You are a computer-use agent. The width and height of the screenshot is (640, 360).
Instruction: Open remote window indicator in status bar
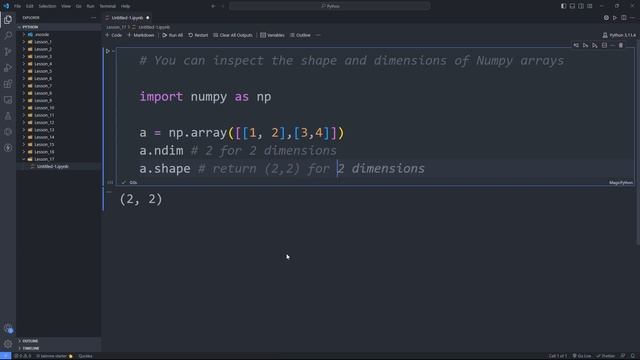tap(5, 356)
